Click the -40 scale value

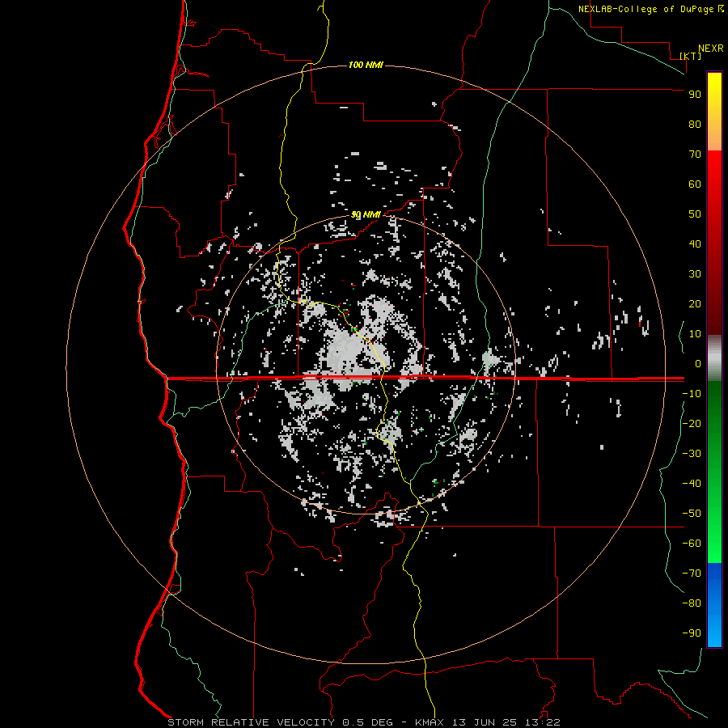click(692, 484)
